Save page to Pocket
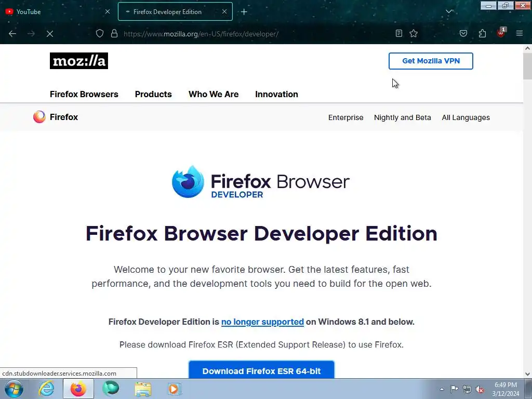532x399 pixels. pos(463,33)
